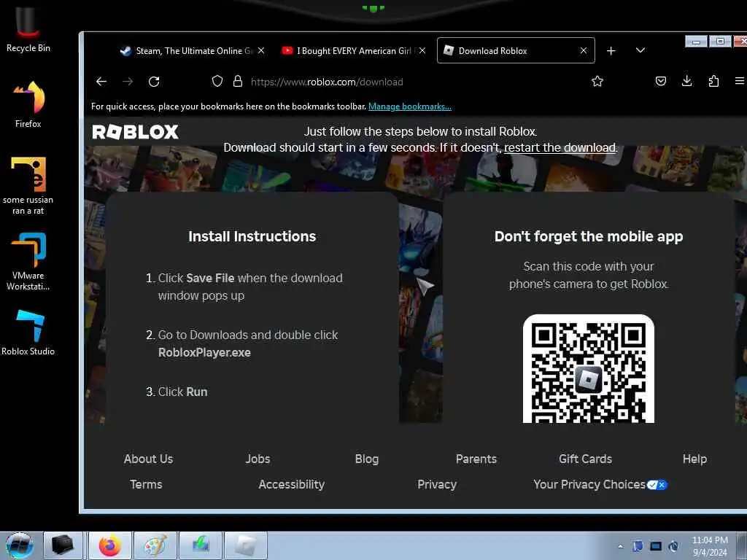
Task: Click the Roblox logo in the page header
Action: tap(135, 132)
